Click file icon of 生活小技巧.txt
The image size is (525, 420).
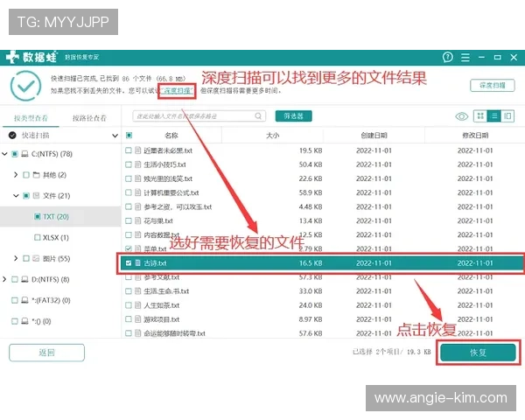click(137, 164)
